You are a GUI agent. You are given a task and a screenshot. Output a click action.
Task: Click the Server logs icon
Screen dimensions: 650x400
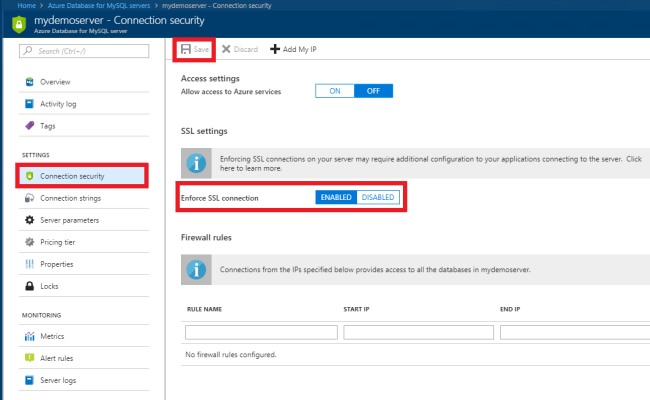[x=29, y=380]
